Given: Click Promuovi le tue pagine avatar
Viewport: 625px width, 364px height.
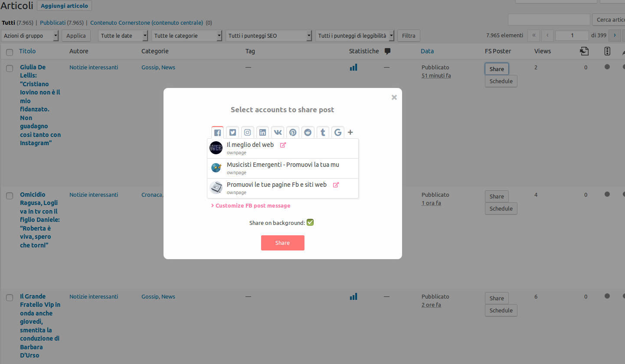Looking at the screenshot, I should point(216,188).
